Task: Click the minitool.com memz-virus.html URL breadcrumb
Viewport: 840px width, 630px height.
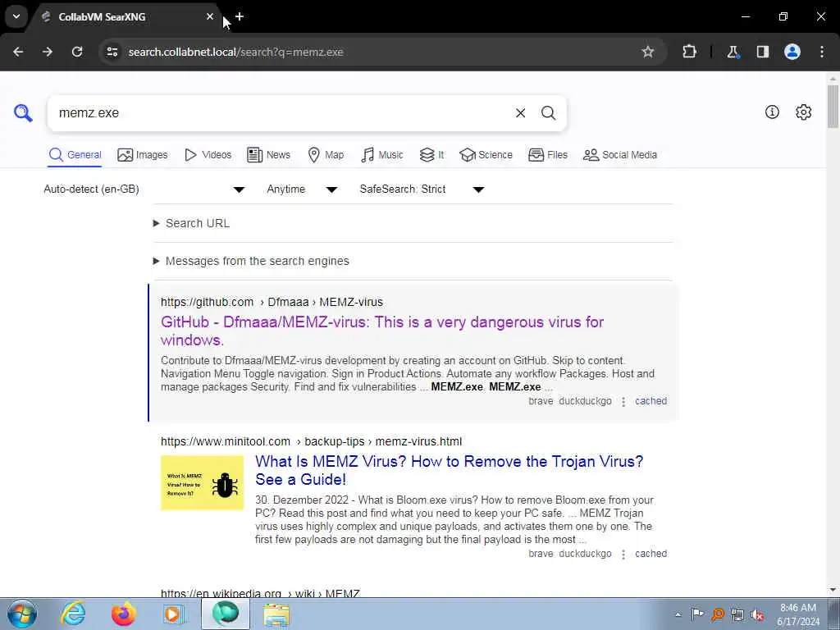Action: point(311,441)
